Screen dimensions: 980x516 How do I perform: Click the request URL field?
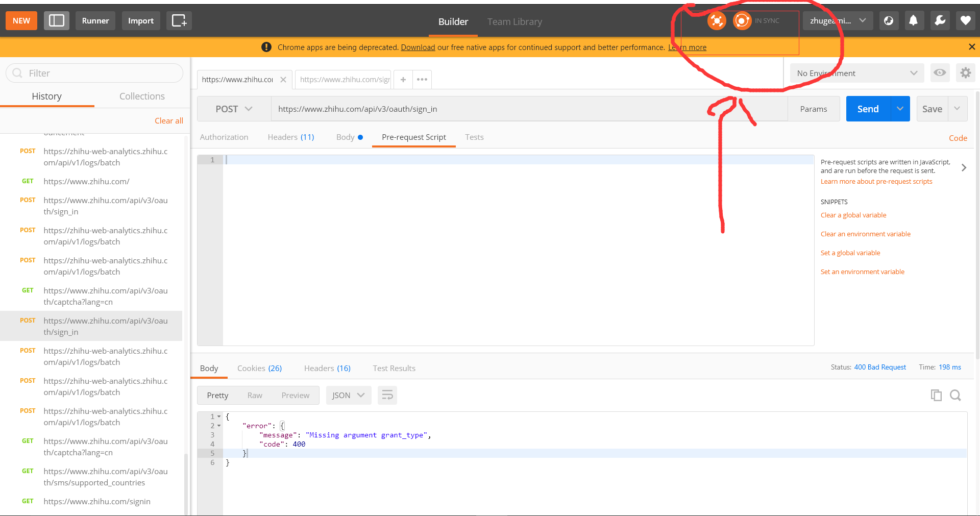coord(529,109)
